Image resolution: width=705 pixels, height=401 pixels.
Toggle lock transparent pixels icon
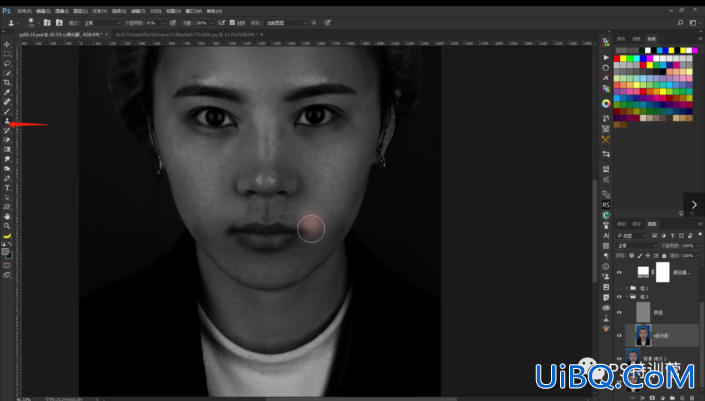(x=631, y=255)
